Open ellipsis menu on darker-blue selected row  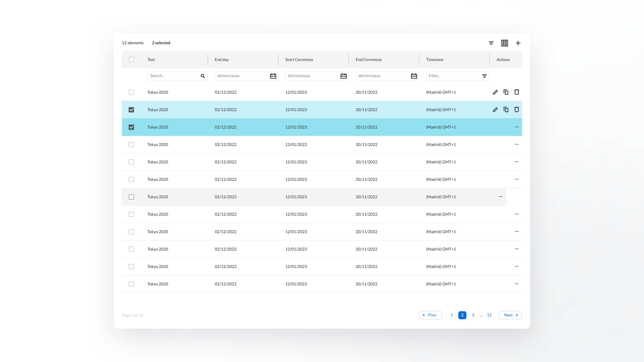click(517, 127)
